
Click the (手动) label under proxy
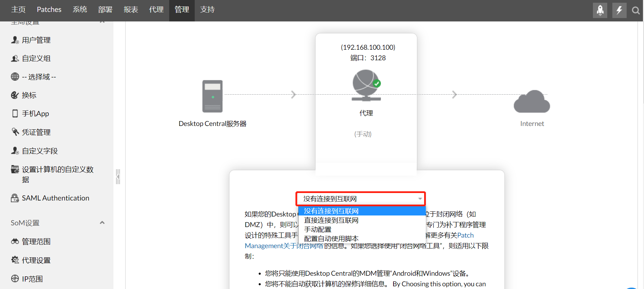point(363,134)
